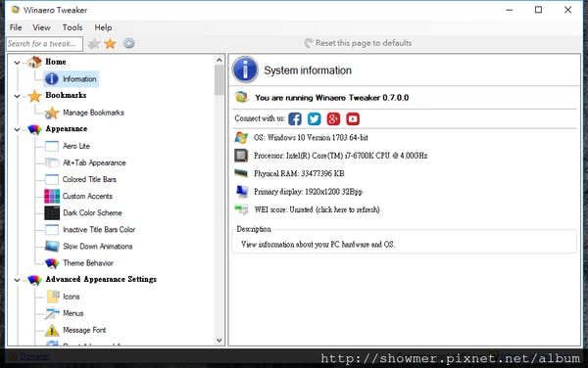Select Custom Accents label
This screenshot has height=368, width=588.
tap(87, 196)
